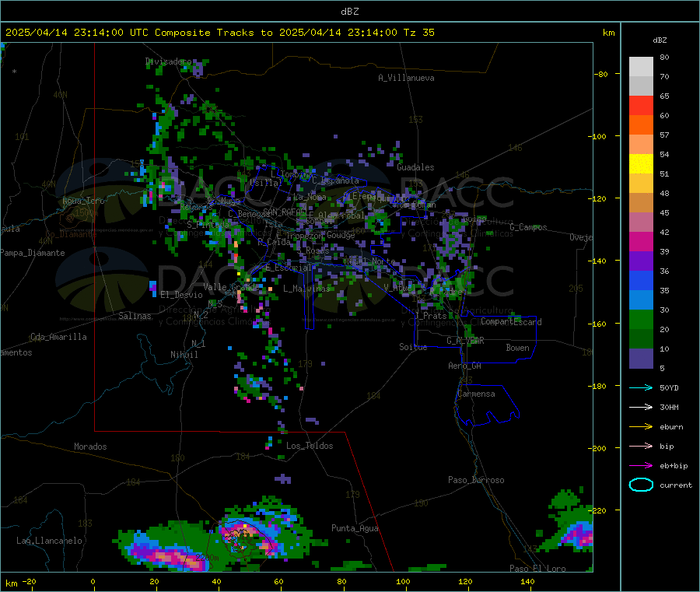This screenshot has height=592, width=700.
Task: Click the pink bip arrow legend icon
Action: click(641, 446)
